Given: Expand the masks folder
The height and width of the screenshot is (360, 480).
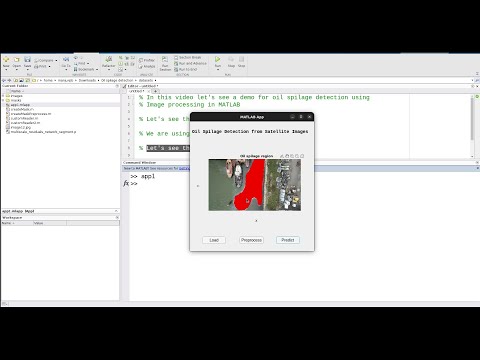Looking at the screenshot, I should (3, 100).
